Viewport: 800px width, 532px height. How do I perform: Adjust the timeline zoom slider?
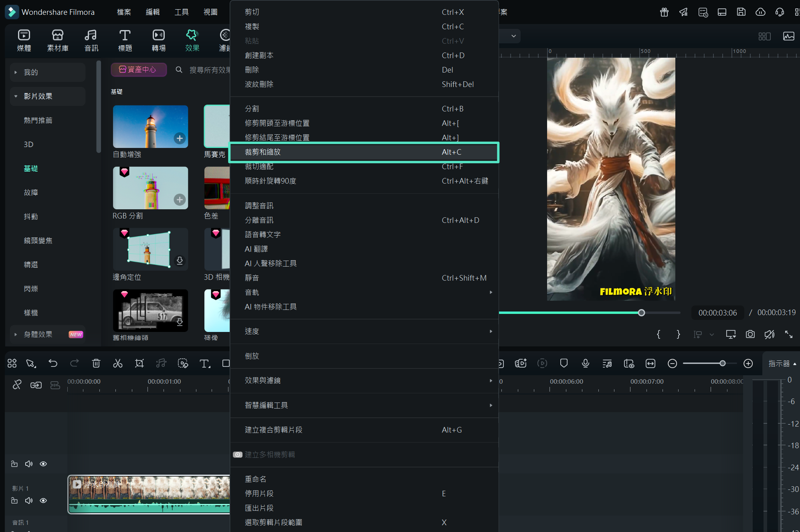(x=723, y=363)
